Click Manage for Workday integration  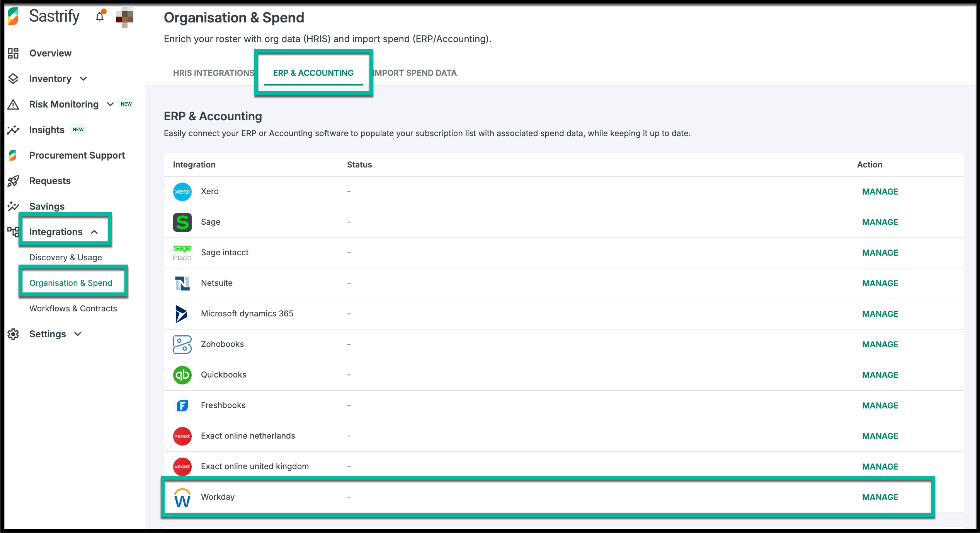880,497
